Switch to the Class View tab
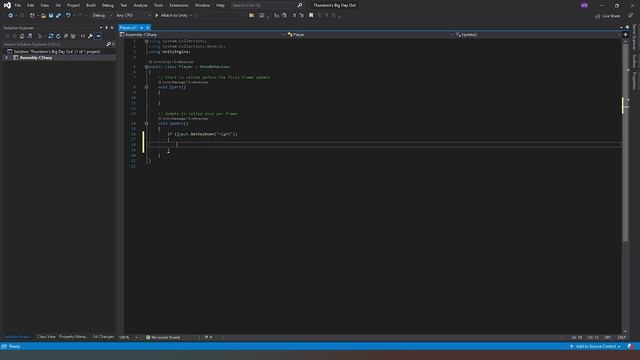 46,337
